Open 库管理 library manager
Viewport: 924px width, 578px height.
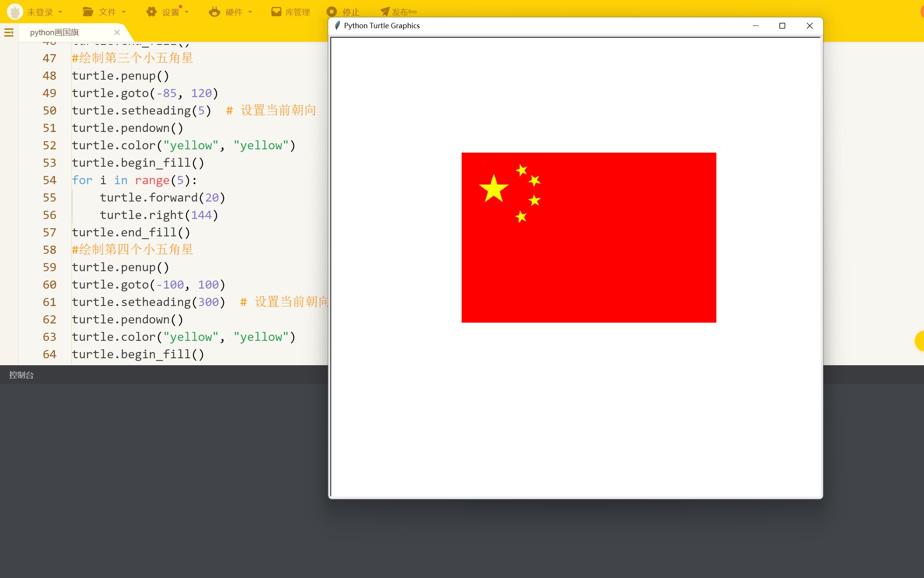pos(297,12)
